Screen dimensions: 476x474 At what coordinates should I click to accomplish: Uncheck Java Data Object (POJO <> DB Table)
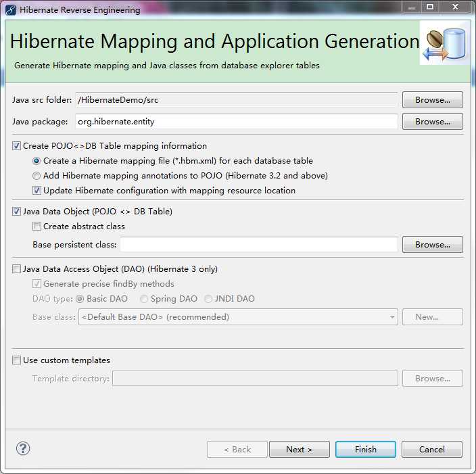point(16,212)
